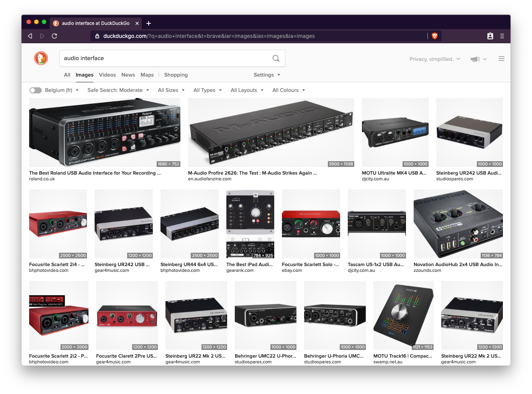The height and width of the screenshot is (394, 532).
Task: Switch to the All tab
Action: coord(67,75)
